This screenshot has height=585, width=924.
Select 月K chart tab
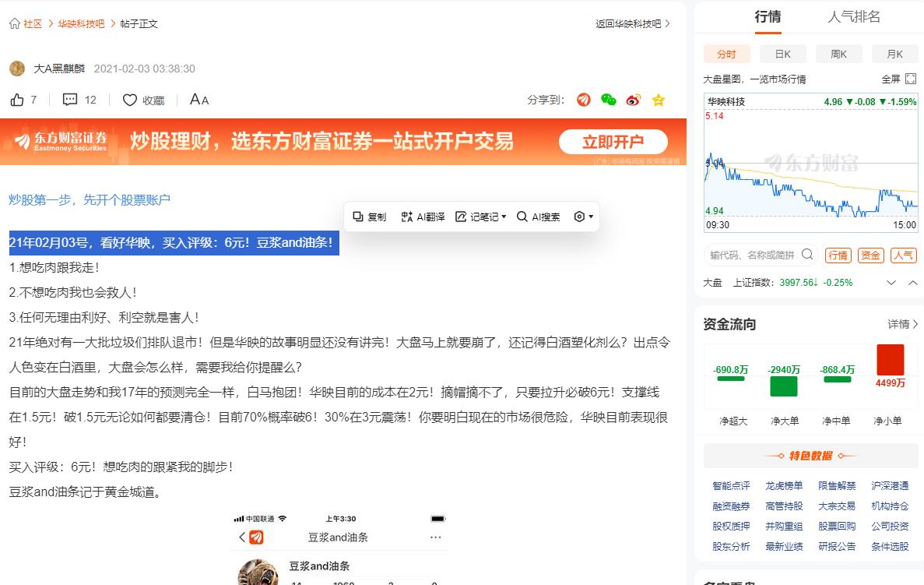pos(894,54)
